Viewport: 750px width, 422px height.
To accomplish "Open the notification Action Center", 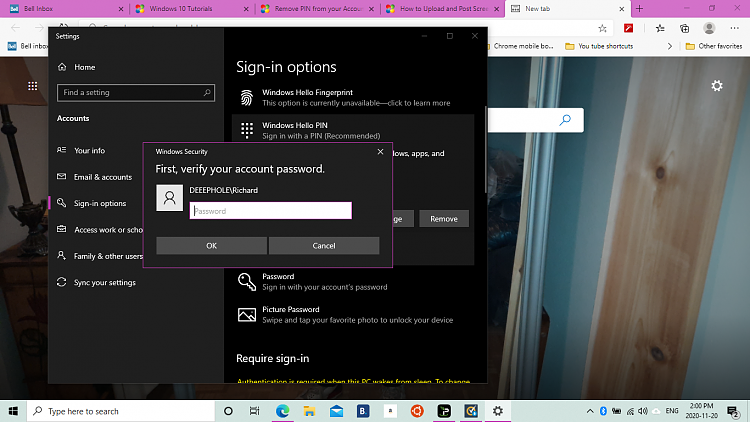I will [732, 411].
